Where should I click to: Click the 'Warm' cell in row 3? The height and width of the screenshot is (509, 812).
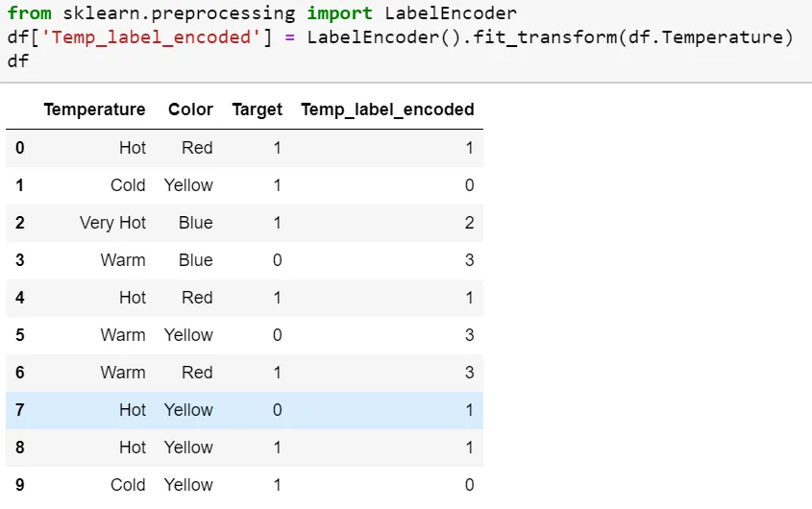coord(123,260)
